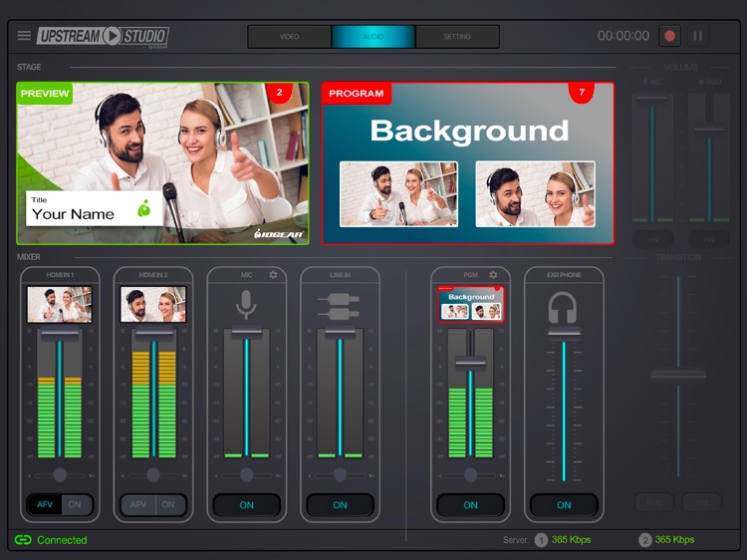Click the dimmed ON button under volume PGM
747x560 pixels.
tap(709, 240)
